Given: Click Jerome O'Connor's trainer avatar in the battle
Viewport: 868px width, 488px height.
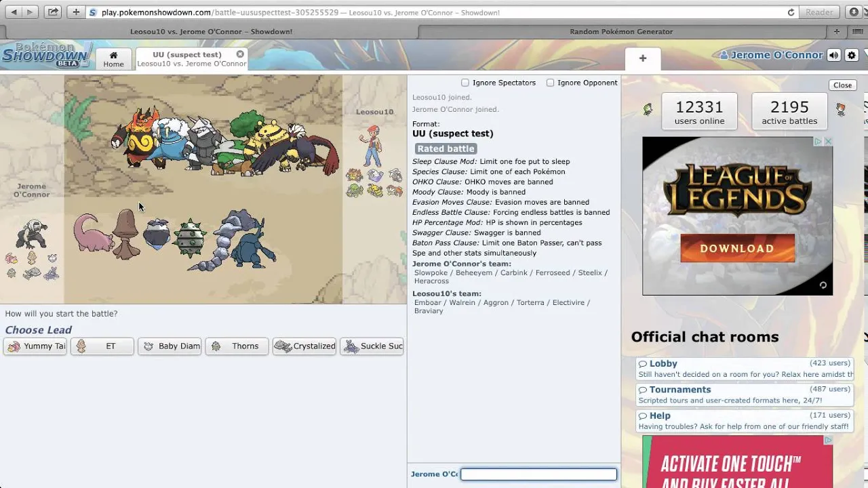Looking at the screenshot, I should [x=31, y=235].
